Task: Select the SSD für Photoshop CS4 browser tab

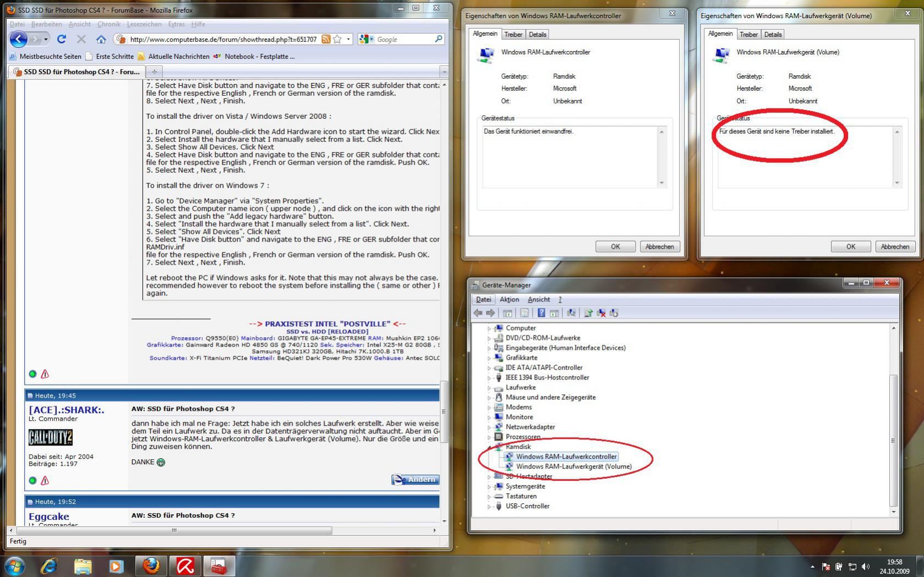Action: (77, 72)
